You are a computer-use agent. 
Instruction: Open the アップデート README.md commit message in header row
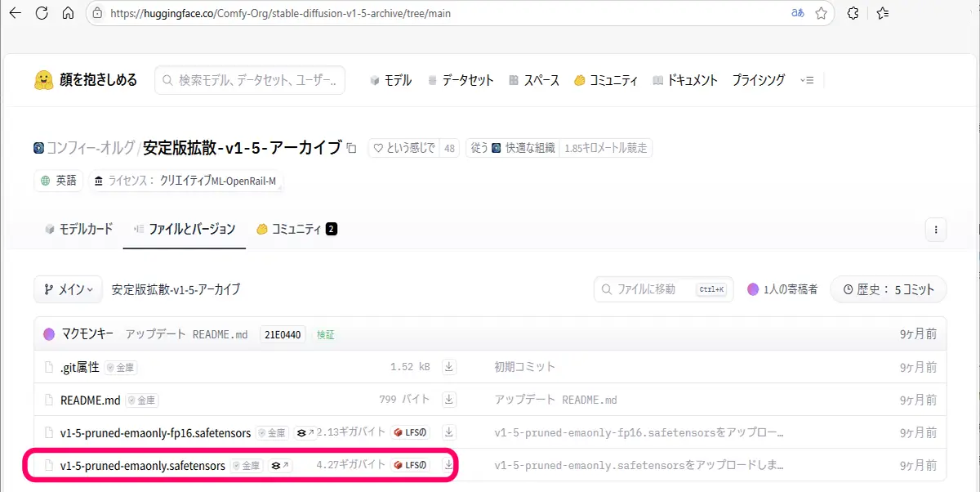(186, 334)
